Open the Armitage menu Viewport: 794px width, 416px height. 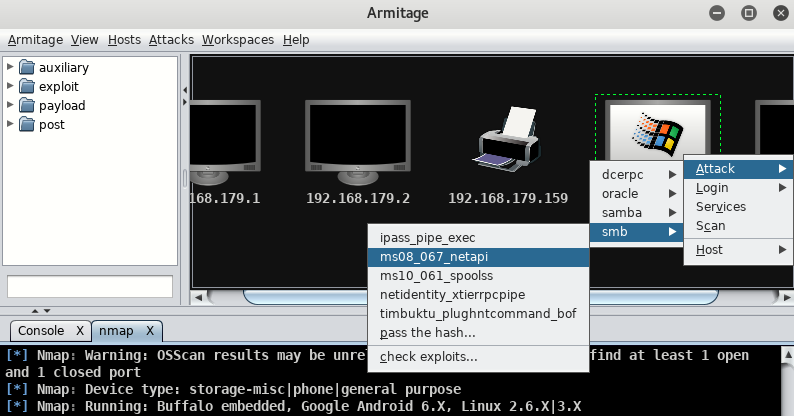pos(35,39)
